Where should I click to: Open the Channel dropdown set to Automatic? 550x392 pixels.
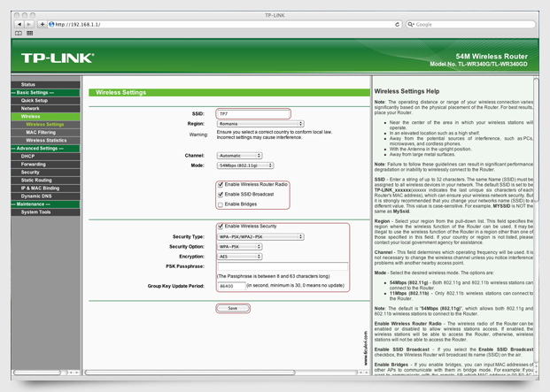coord(239,156)
